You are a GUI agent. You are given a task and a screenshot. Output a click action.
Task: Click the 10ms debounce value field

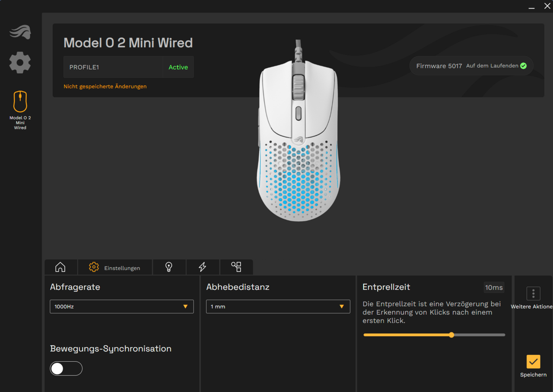point(494,288)
